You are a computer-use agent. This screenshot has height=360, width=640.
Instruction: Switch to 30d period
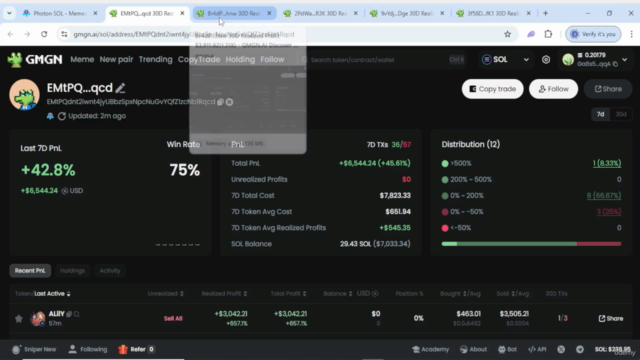621,114
